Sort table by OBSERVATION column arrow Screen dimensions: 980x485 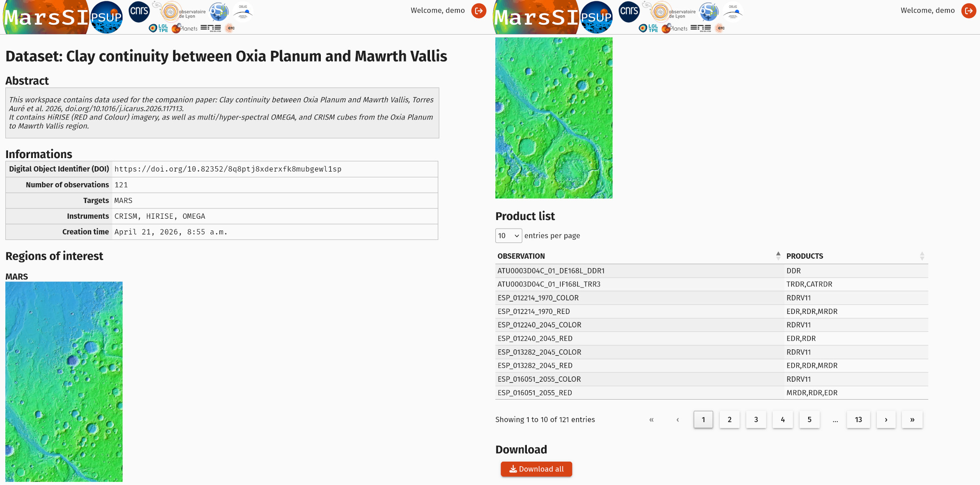coord(778,256)
